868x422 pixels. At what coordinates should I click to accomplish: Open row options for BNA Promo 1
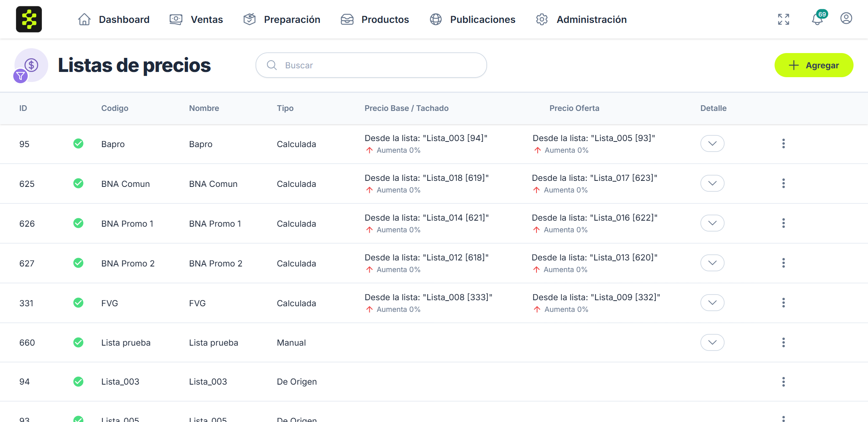[x=784, y=223]
